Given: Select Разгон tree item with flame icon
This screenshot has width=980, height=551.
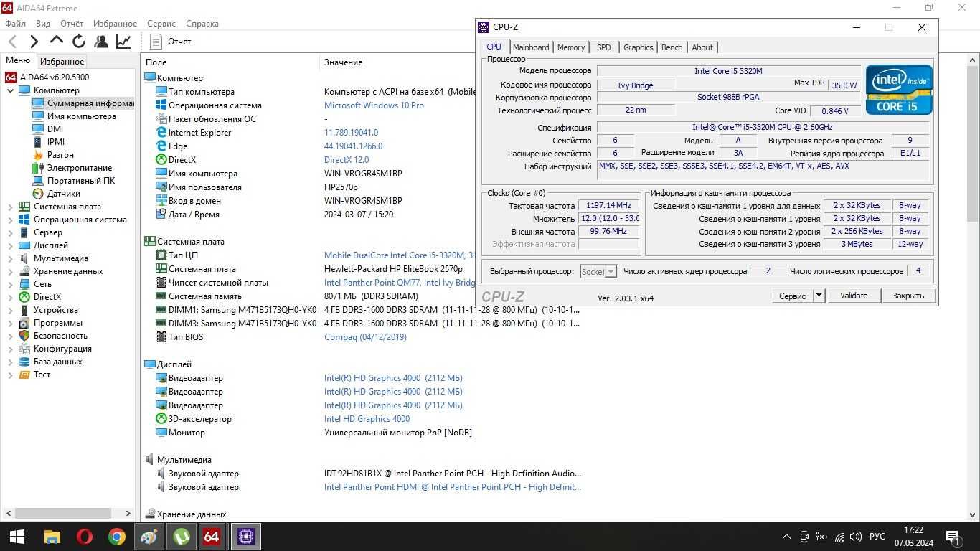Looking at the screenshot, I should pos(53,155).
